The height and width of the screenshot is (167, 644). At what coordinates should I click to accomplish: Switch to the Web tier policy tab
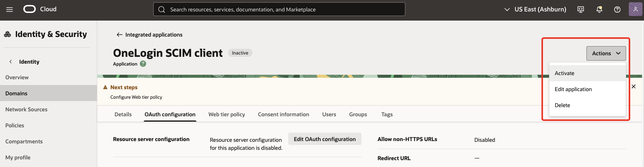[x=226, y=114]
